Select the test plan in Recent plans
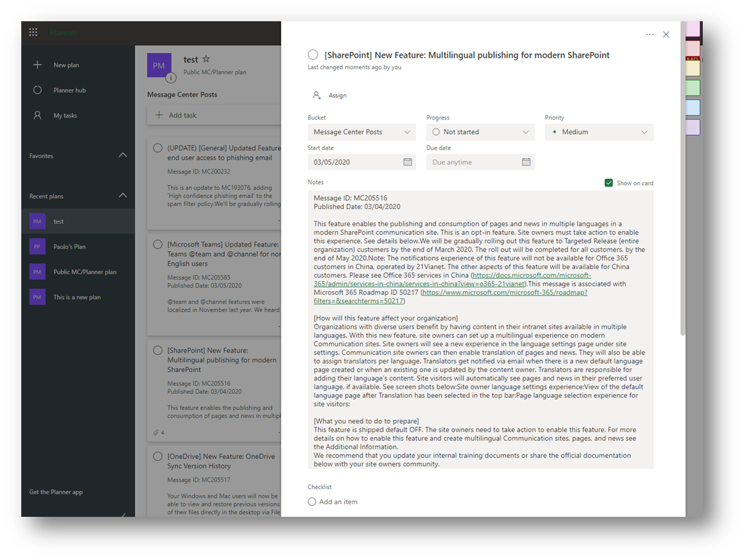 78,221
